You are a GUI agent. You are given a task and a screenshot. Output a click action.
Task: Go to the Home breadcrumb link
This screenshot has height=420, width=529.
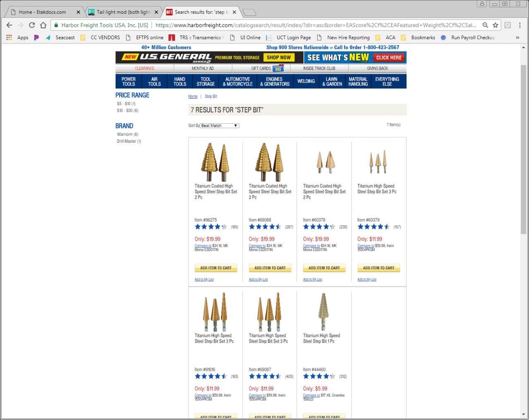193,96
